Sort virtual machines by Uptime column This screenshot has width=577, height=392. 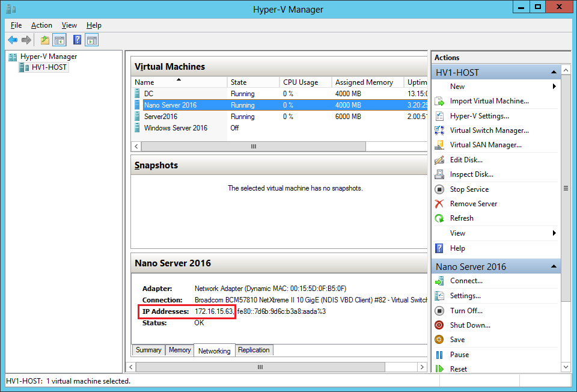[417, 82]
